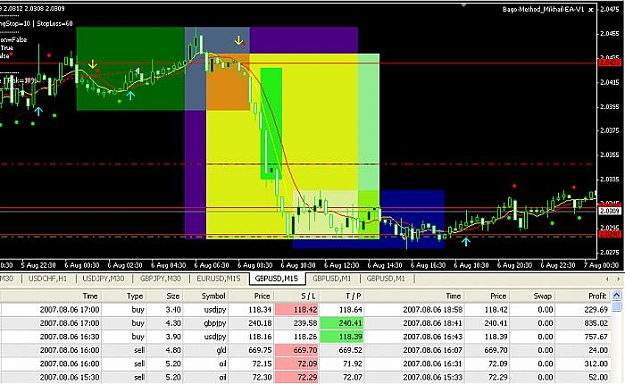Click close time 2007.08.06 16:07
This screenshot has height=384, width=625.
(x=433, y=350)
